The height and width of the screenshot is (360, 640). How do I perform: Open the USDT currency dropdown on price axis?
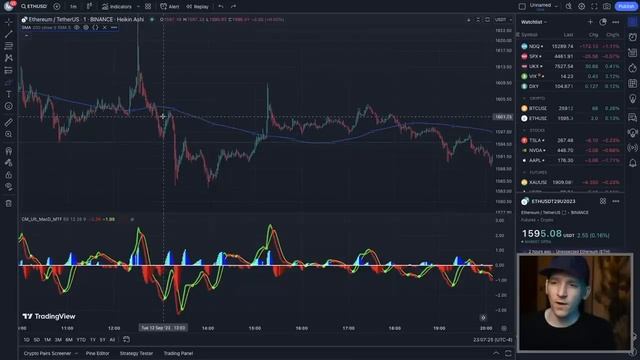click(503, 20)
